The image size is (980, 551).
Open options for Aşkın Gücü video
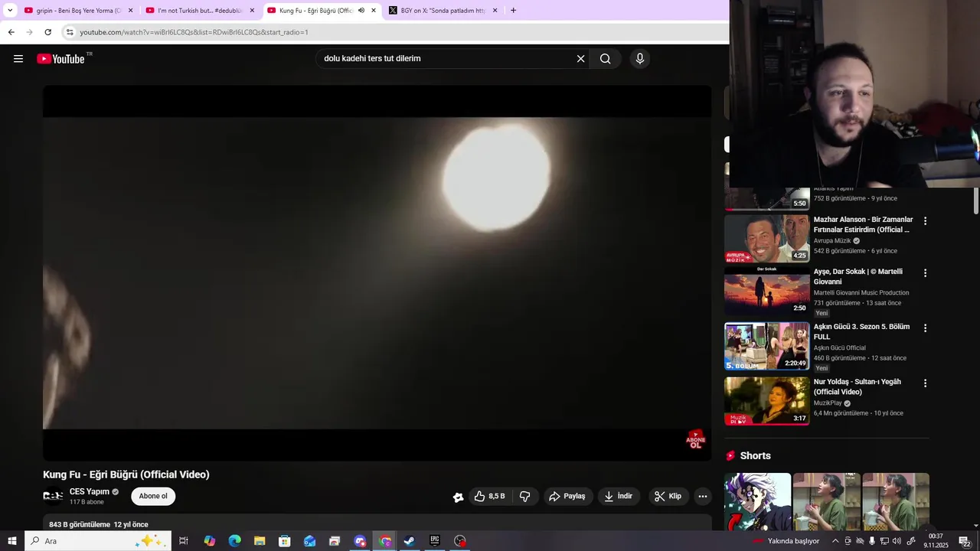pyautogui.click(x=925, y=328)
